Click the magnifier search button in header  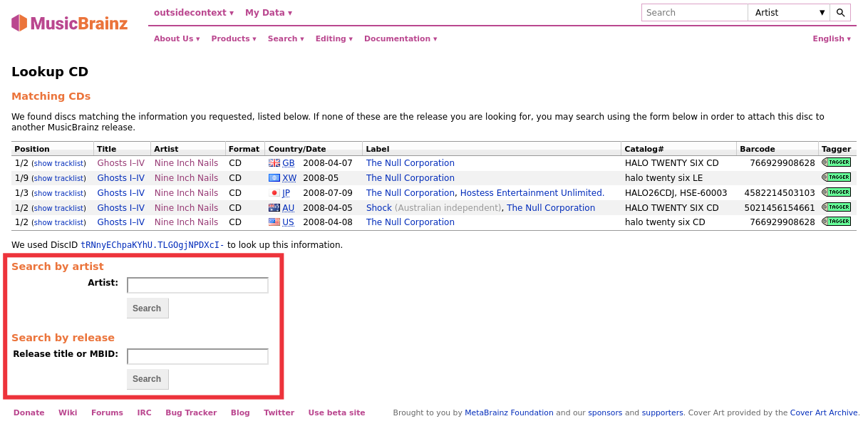point(840,13)
